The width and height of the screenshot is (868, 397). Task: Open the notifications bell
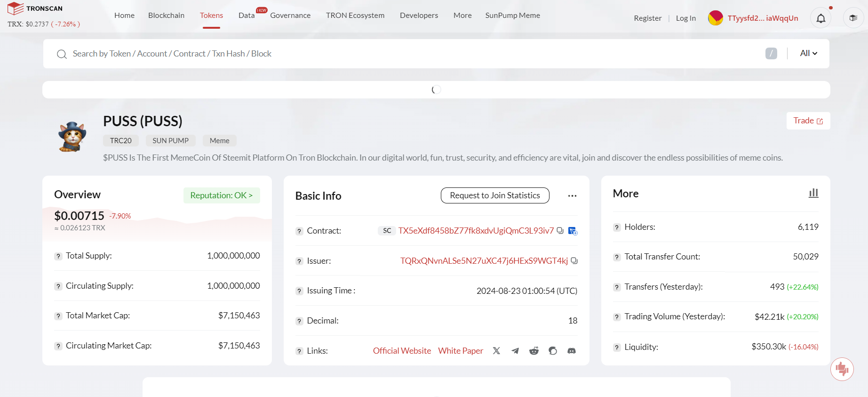point(820,18)
